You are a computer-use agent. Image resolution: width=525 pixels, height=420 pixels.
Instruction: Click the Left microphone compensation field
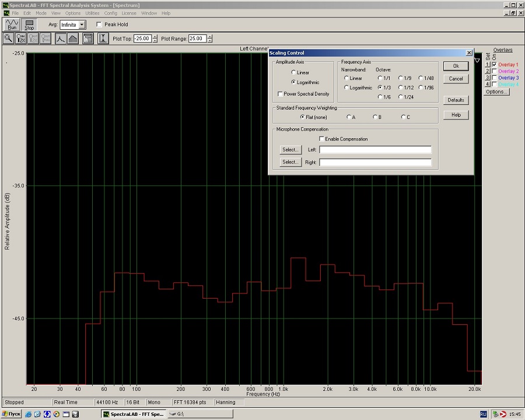375,150
